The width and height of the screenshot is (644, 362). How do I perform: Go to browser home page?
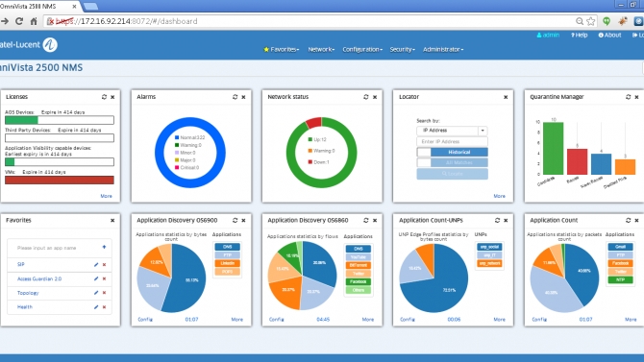coord(34,21)
